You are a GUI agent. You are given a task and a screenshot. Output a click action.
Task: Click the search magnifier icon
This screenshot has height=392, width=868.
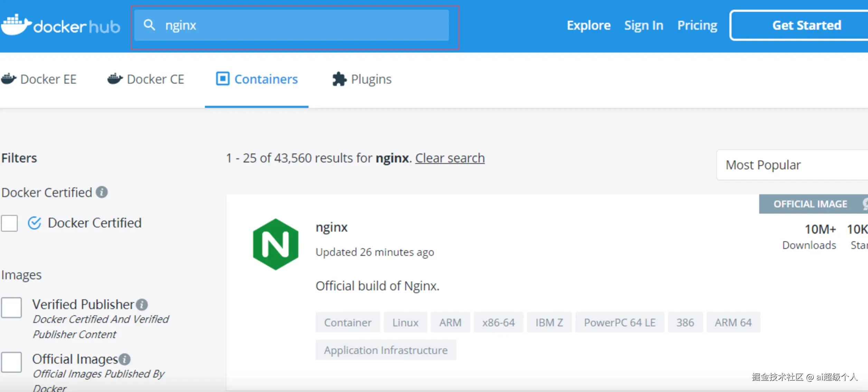coord(149,25)
